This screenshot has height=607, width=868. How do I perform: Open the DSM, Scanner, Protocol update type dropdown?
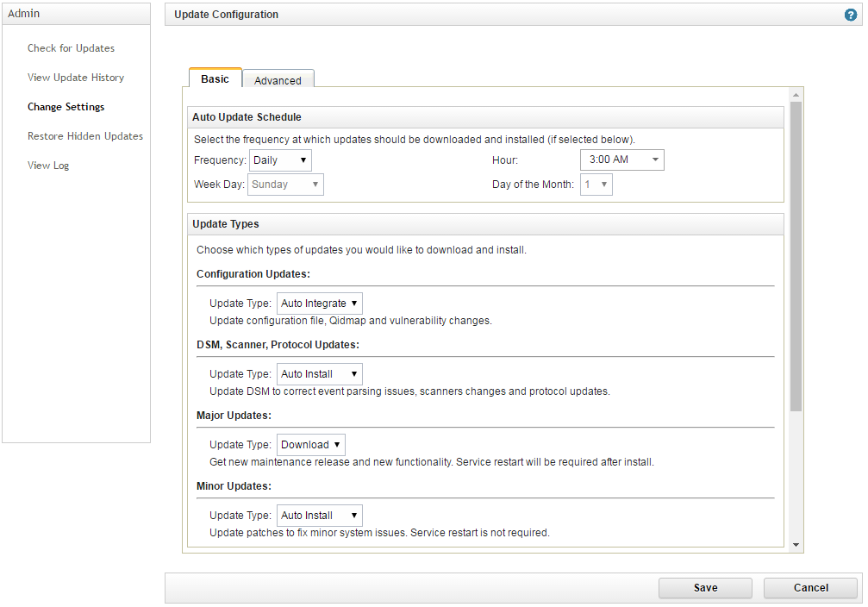[319, 373]
